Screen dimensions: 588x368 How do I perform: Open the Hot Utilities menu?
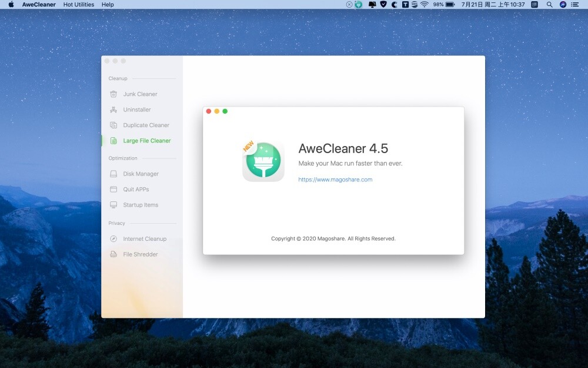click(79, 5)
